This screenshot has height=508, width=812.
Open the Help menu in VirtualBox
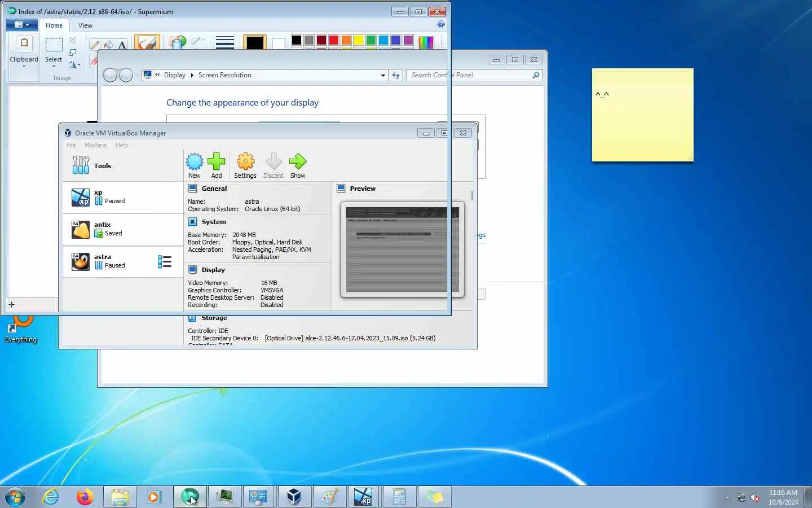click(x=121, y=145)
